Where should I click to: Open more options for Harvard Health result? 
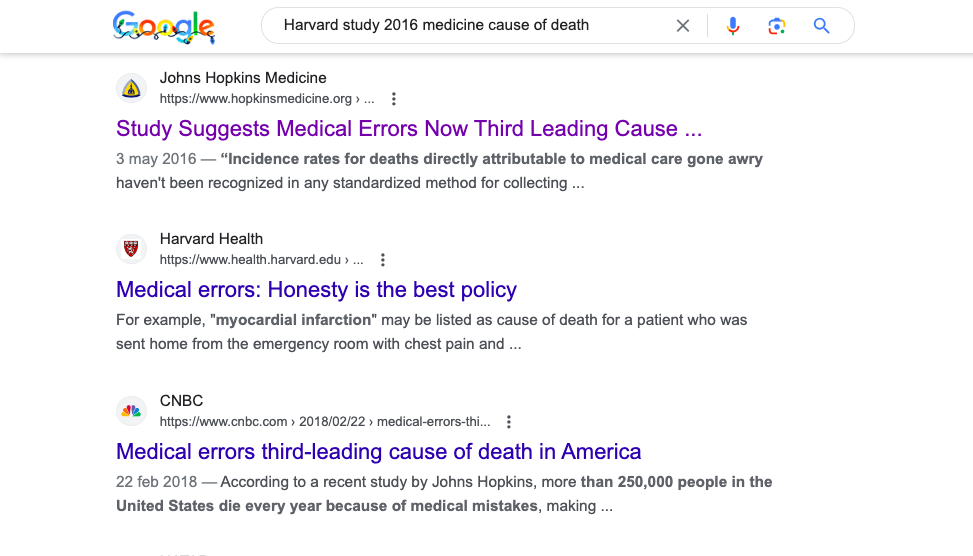click(x=383, y=260)
